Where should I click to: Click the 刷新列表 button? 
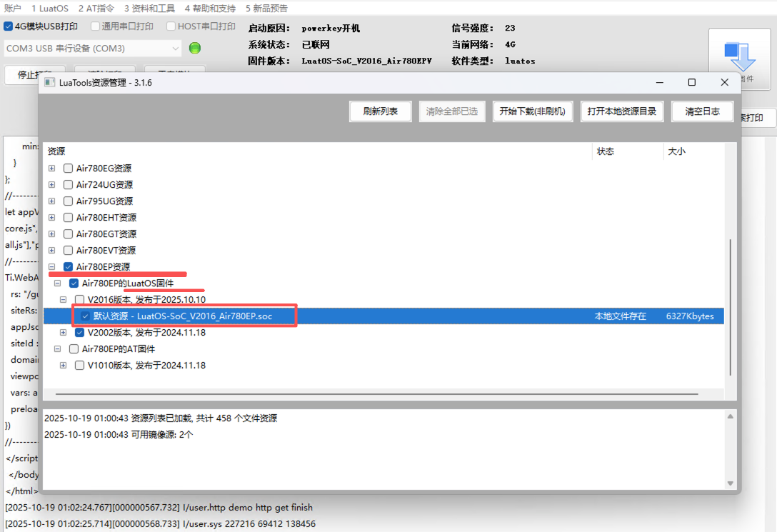pyautogui.click(x=380, y=111)
